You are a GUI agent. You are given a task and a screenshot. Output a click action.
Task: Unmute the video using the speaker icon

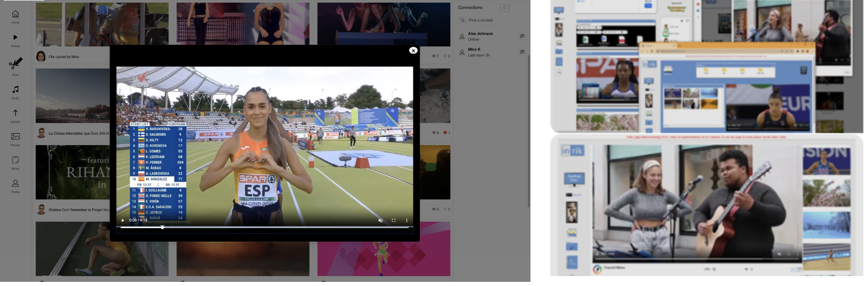pos(380,220)
